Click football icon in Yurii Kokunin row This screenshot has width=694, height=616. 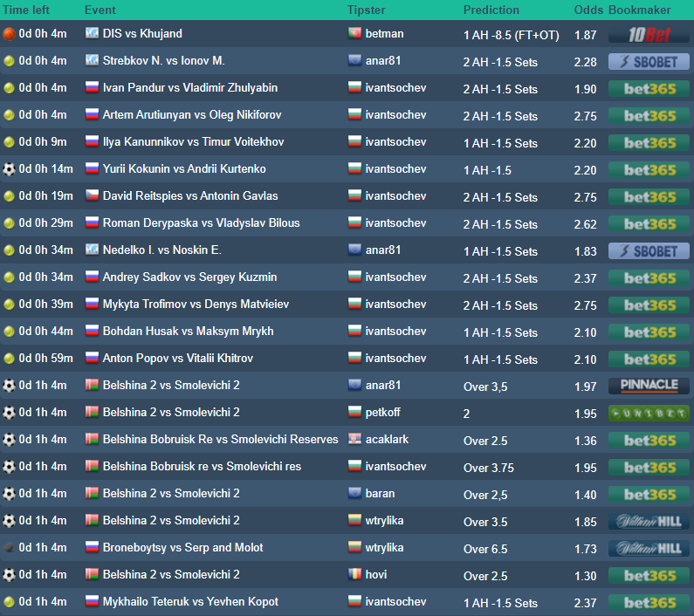coord(9,169)
